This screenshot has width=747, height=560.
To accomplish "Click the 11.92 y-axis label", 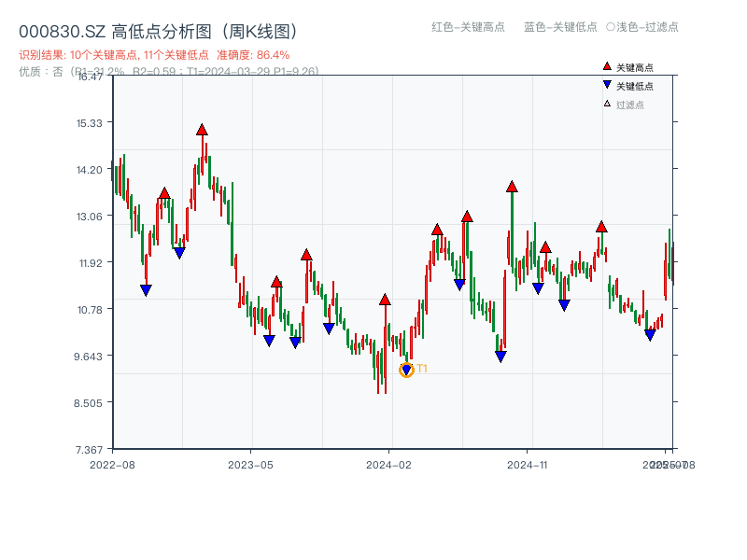I will [x=91, y=263].
